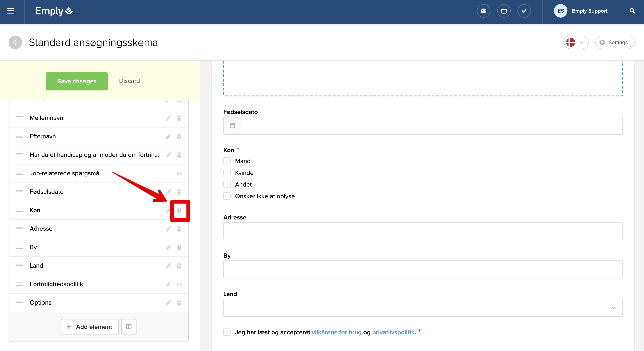Open the Danish flag language dropdown
The height and width of the screenshot is (351, 644).
[576, 42]
